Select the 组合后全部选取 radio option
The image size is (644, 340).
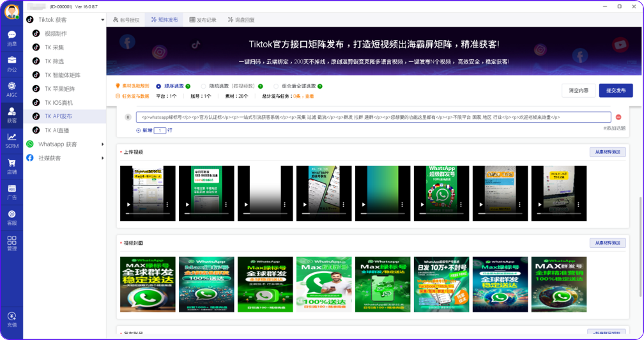276,86
